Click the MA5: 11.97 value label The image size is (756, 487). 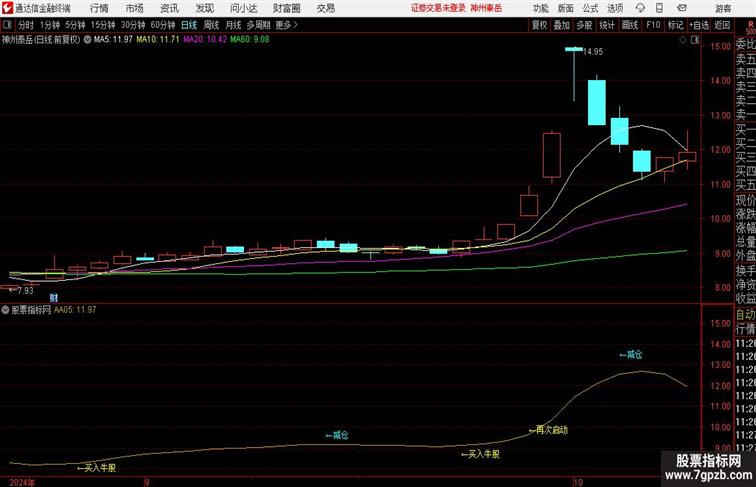point(113,40)
